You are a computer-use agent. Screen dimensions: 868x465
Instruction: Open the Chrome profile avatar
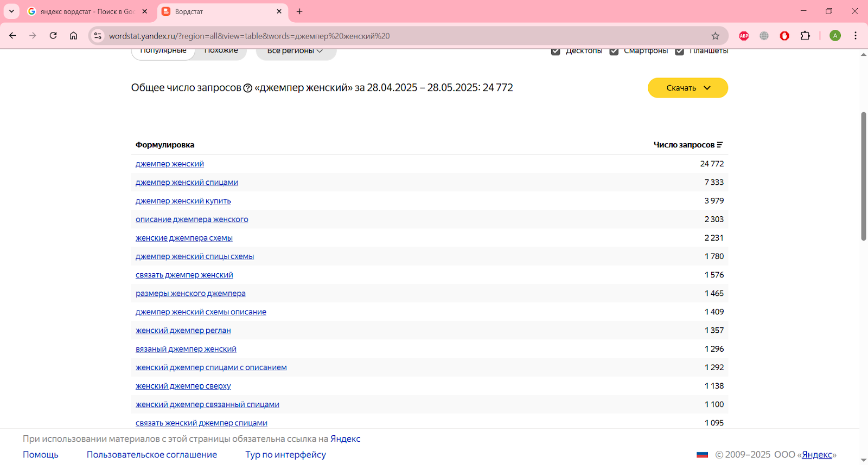[x=835, y=36]
